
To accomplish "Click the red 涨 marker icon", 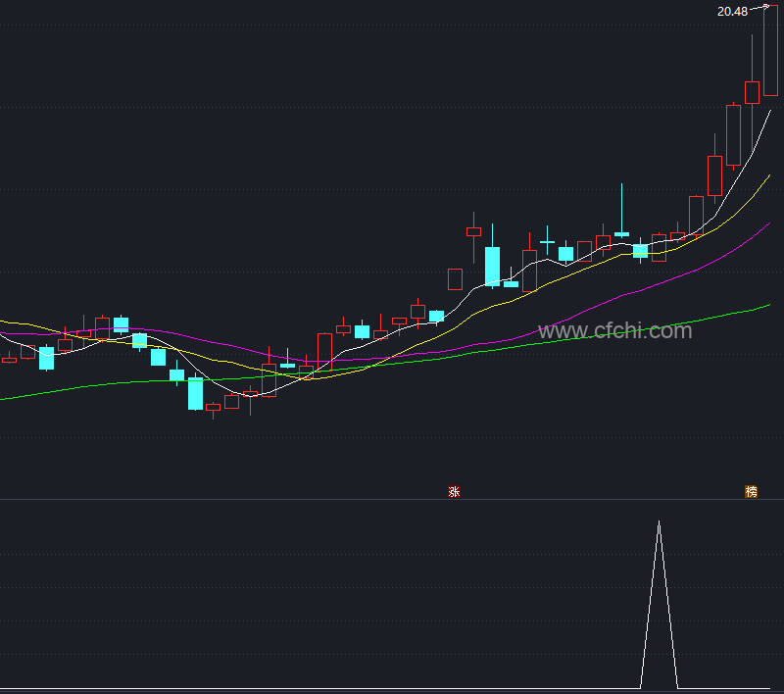I will [454, 492].
